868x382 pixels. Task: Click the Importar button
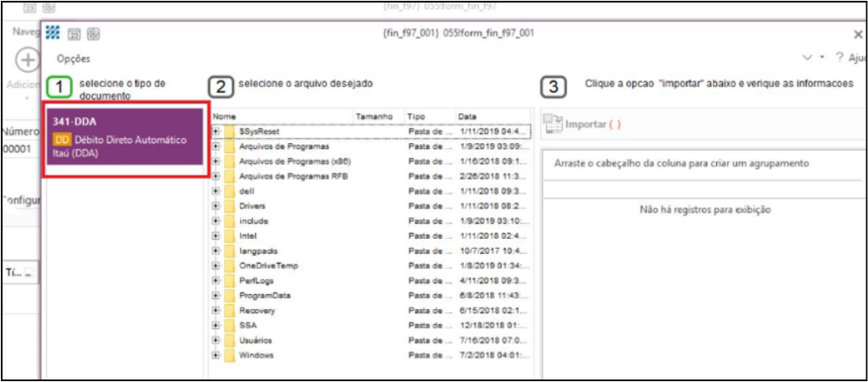[x=581, y=124]
